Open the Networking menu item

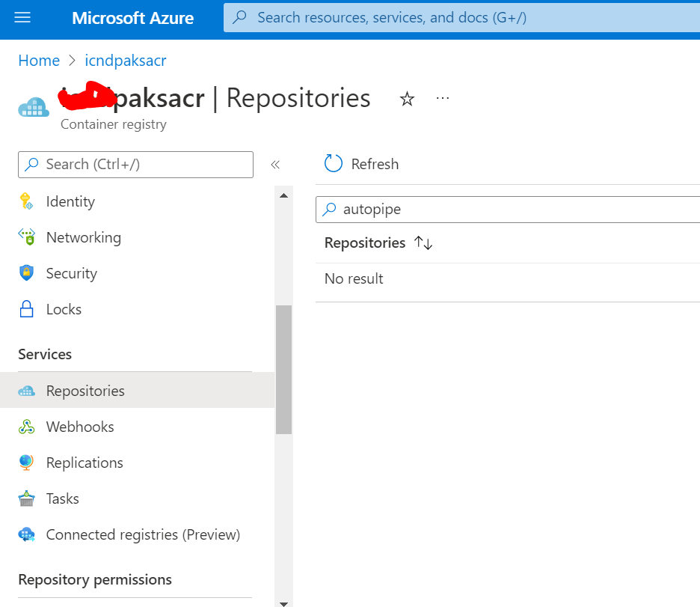tap(137, 237)
